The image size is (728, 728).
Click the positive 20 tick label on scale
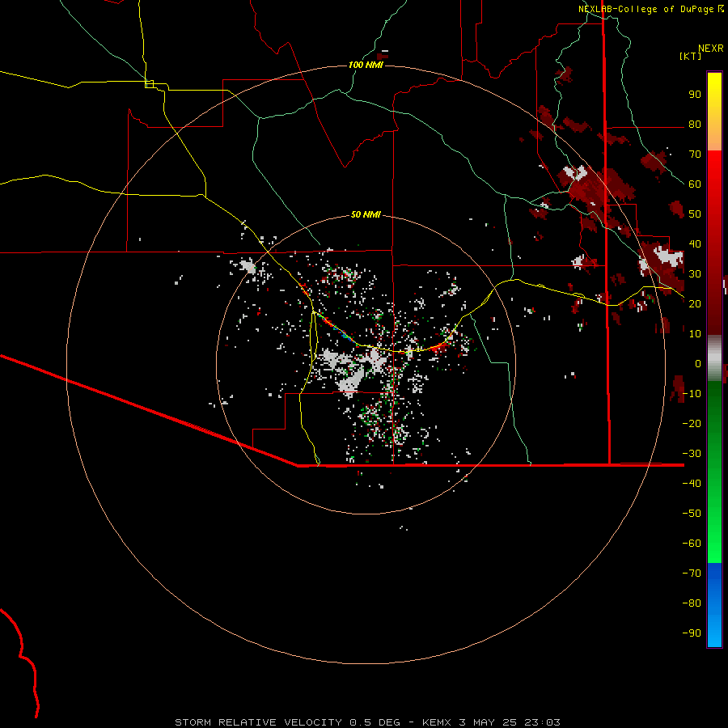pos(695,303)
